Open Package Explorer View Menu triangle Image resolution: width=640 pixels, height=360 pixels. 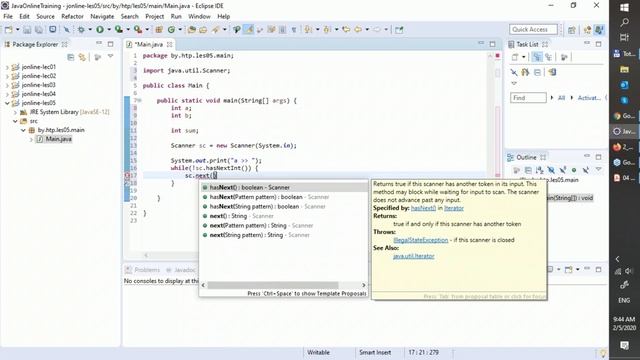111,56
